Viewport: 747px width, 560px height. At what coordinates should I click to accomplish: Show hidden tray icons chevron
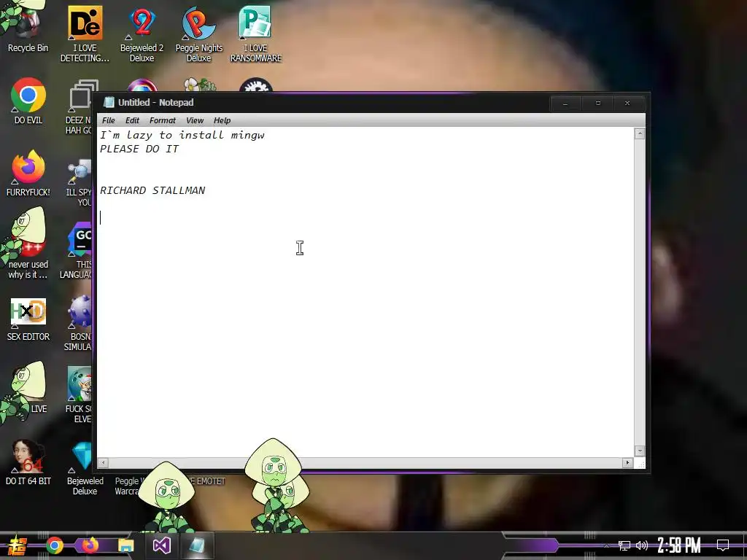606,545
